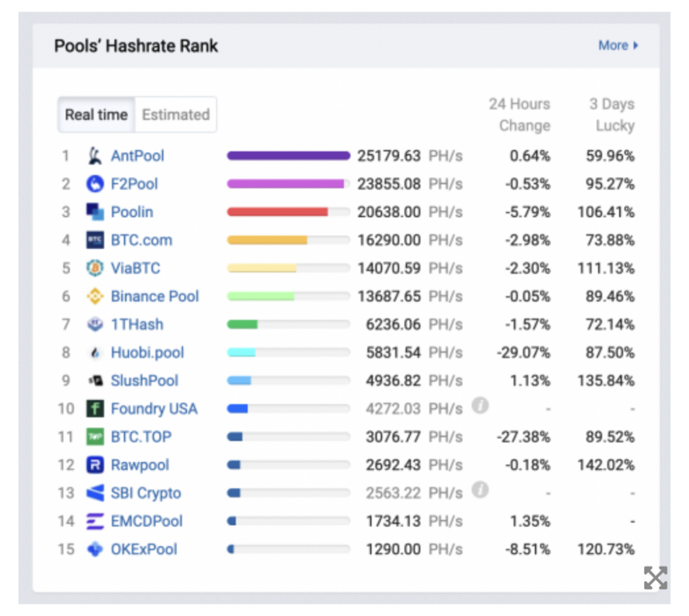
Task: Click the F2Pool logo icon
Action: tap(95, 184)
